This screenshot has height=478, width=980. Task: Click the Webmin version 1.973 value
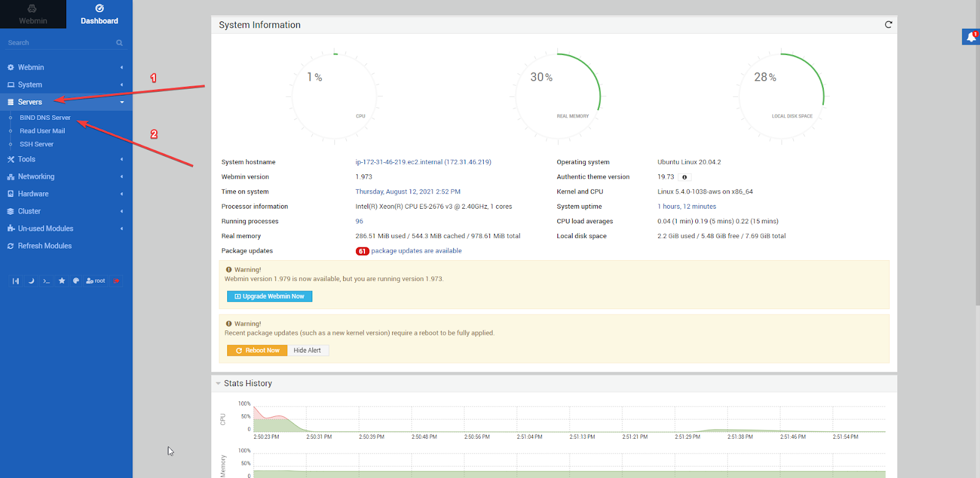(x=364, y=177)
